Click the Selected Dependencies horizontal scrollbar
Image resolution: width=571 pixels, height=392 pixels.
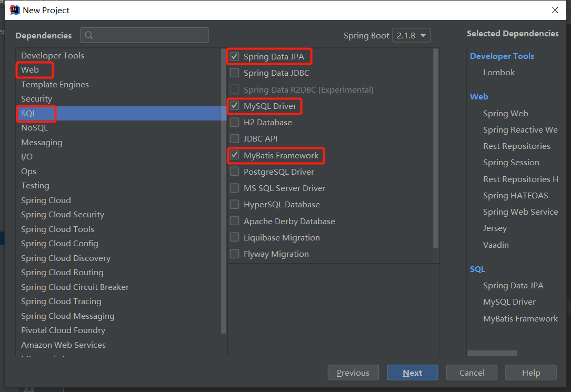tap(492, 353)
